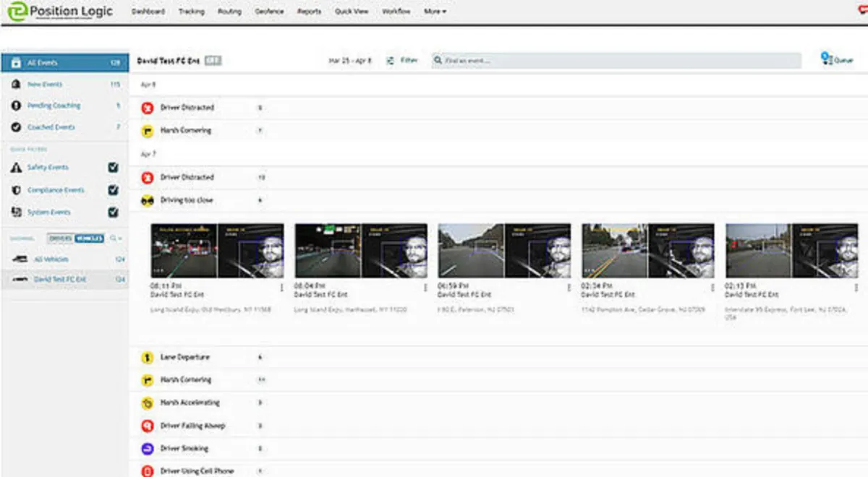Image resolution: width=868 pixels, height=477 pixels.
Task: Open the More dropdown menu
Action: point(435,12)
